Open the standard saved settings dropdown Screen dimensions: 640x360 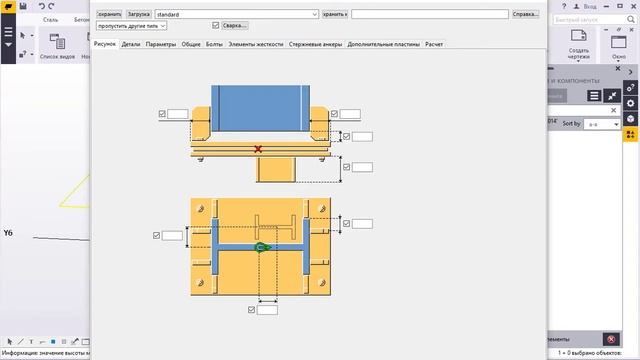point(237,14)
